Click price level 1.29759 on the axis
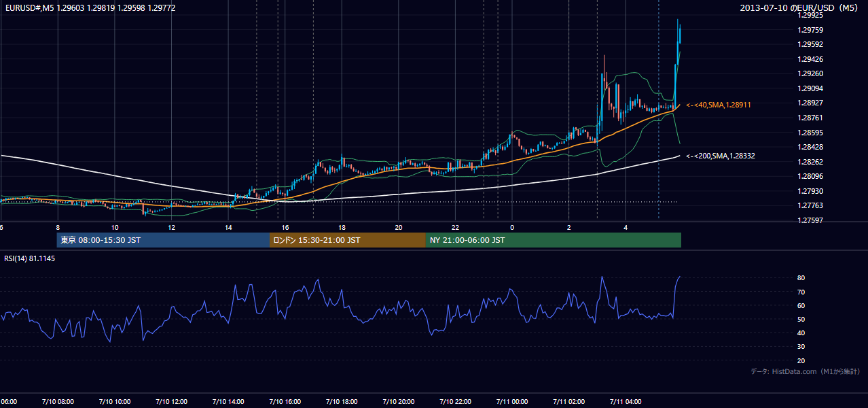Screen dimensions: 868x408 810,29
